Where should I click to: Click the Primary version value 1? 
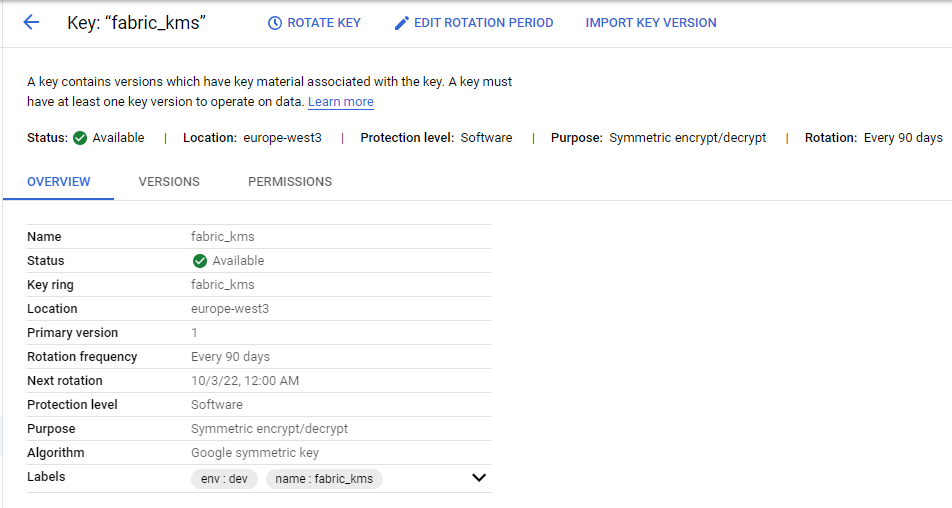click(195, 333)
